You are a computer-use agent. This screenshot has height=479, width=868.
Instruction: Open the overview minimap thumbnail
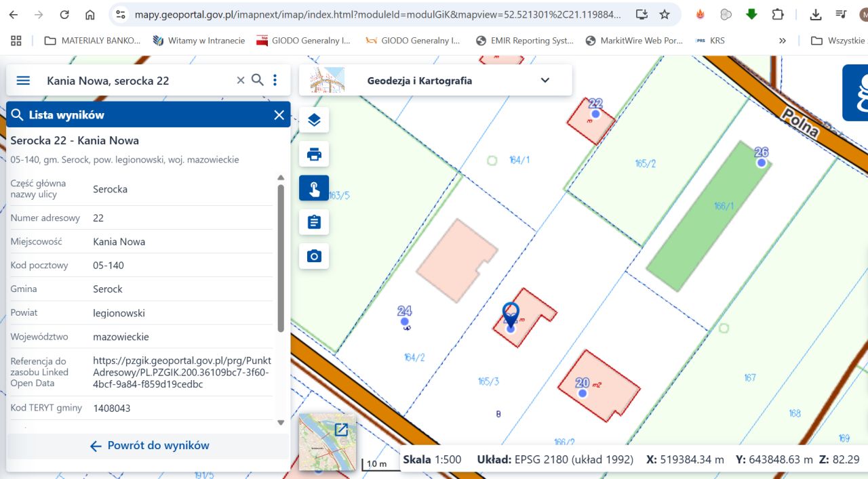328,442
